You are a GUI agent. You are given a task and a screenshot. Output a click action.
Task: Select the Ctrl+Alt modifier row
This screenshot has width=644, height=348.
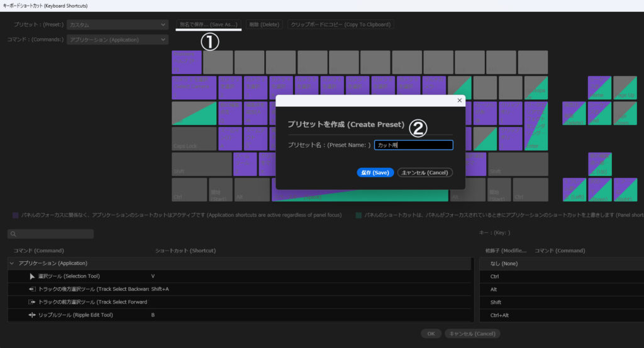click(x=562, y=315)
